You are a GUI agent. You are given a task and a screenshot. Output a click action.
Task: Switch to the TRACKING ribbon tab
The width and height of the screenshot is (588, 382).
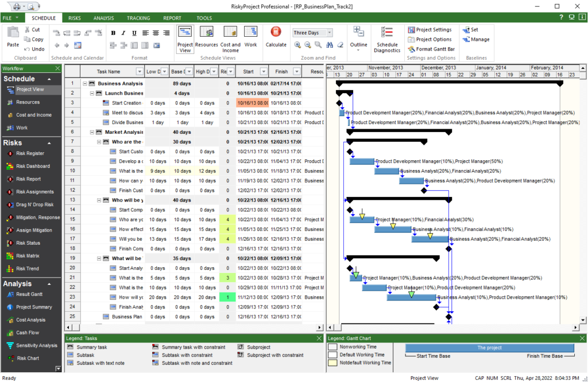point(138,18)
